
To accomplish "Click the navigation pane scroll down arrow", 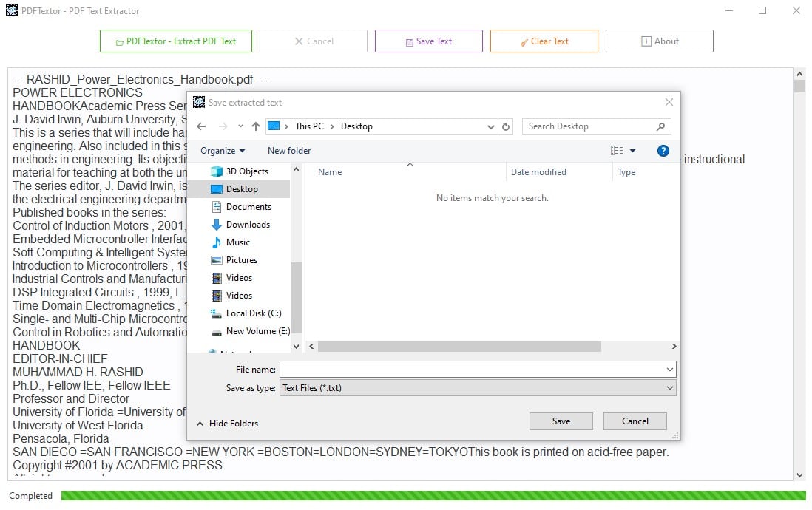I will (x=297, y=347).
